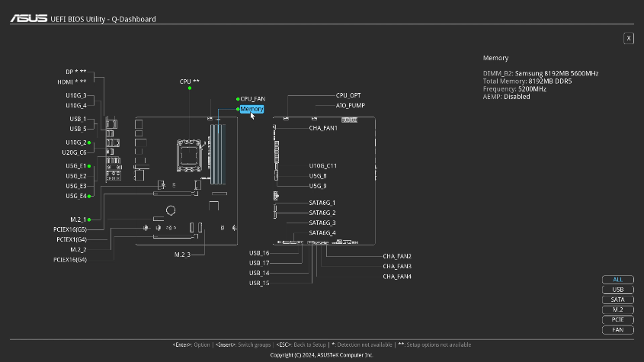The width and height of the screenshot is (644, 362).
Task: Select the USB_17 header label
Action: [x=259, y=263]
